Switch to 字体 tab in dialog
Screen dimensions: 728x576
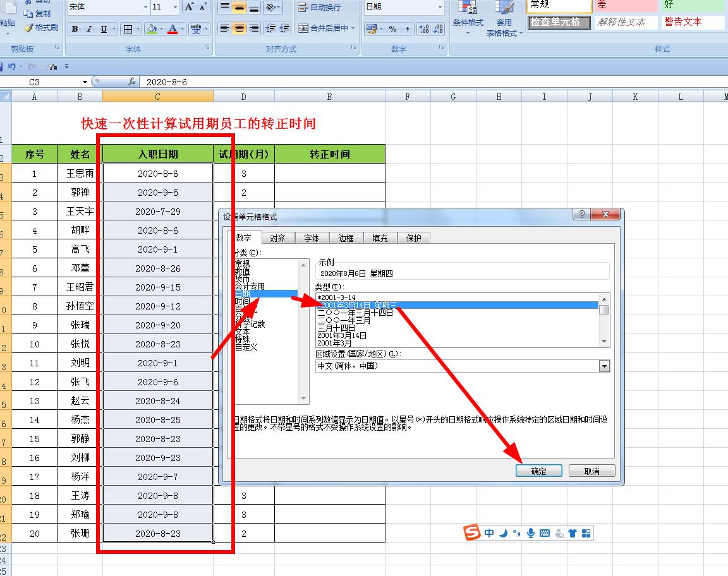click(x=312, y=238)
